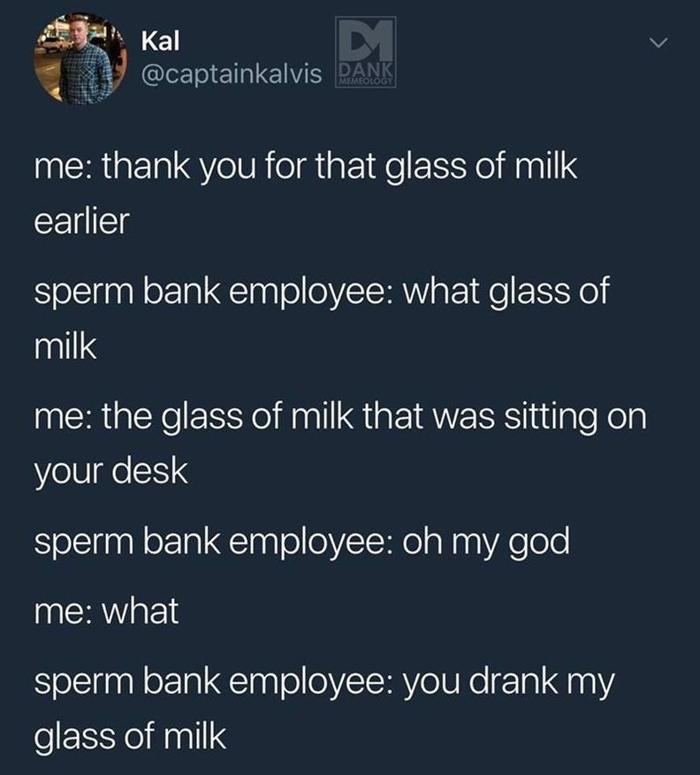
Task: Click line 'sperm bank employee: you drank my'
Action: coord(324,682)
